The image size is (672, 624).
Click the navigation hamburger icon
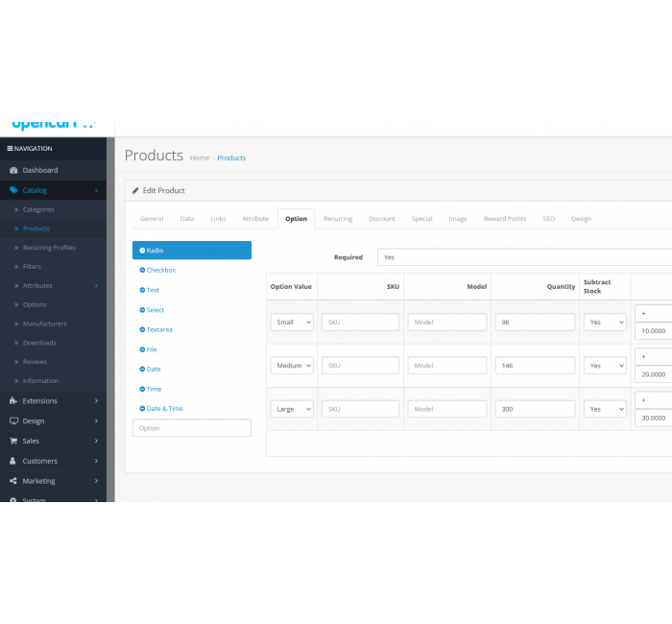pyautogui.click(x=10, y=148)
